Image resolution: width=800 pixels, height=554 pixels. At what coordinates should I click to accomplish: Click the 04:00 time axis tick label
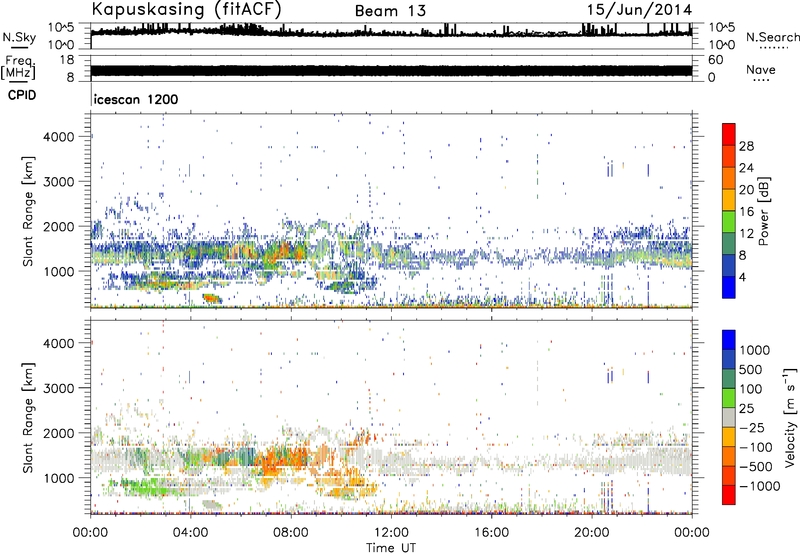(191, 533)
